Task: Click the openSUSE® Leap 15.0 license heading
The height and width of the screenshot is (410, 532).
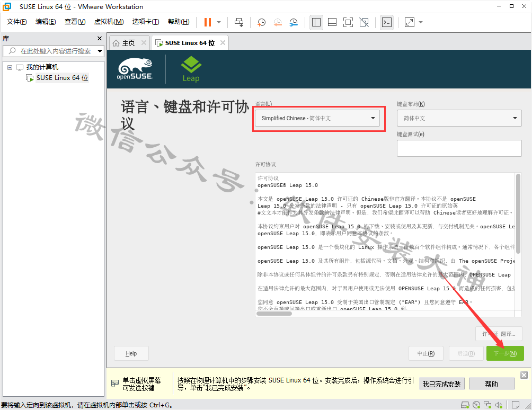Action: (287, 185)
